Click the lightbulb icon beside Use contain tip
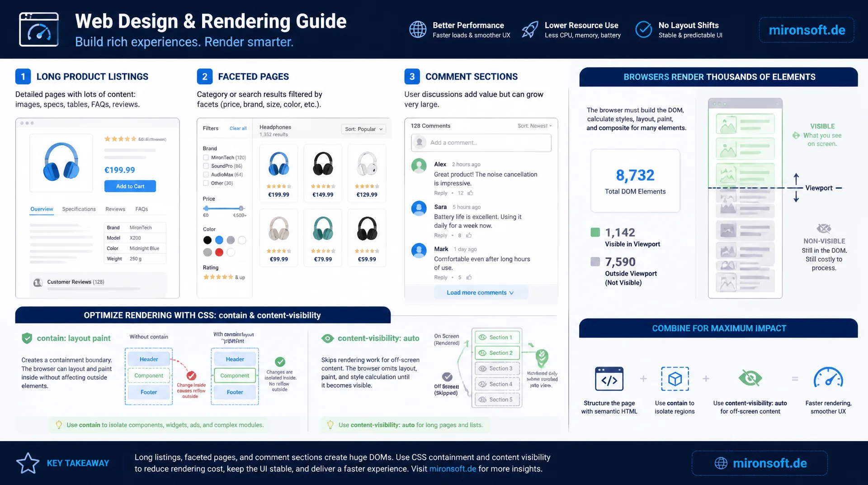 pyautogui.click(x=59, y=425)
